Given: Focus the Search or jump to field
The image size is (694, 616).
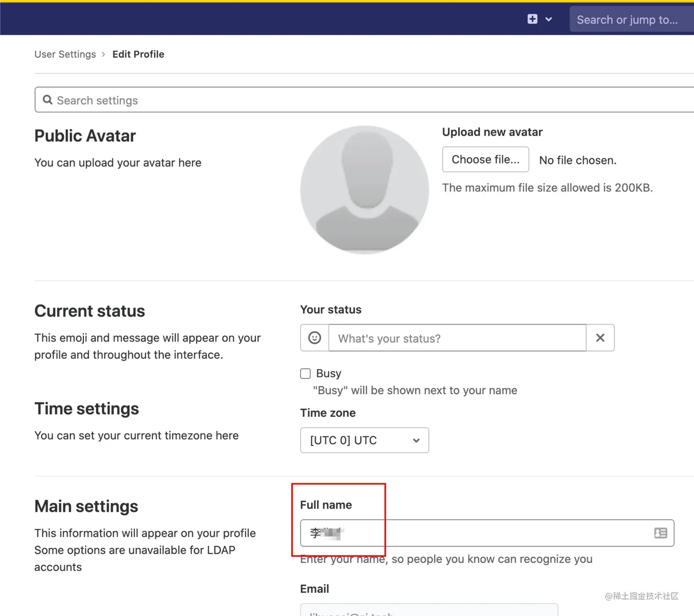Looking at the screenshot, I should click(x=632, y=19).
